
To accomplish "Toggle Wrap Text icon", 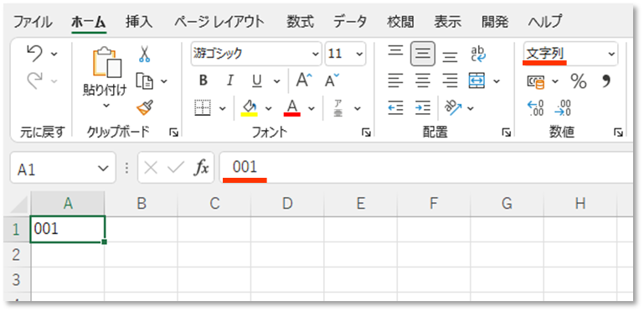I will (478, 54).
